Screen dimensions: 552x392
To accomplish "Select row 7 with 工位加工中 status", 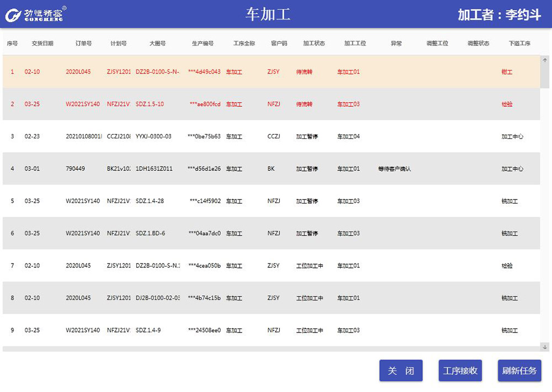I will pyautogui.click(x=221, y=266).
